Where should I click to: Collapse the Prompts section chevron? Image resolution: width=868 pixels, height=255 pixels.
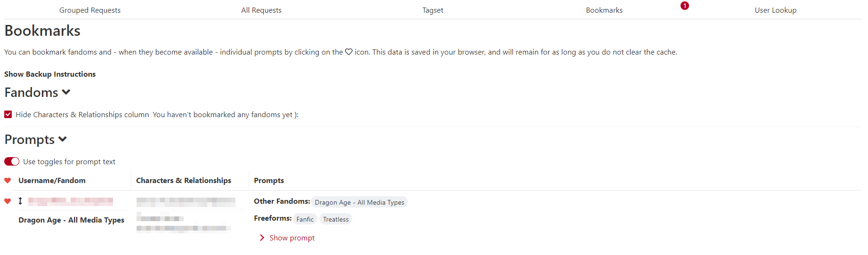click(x=63, y=139)
